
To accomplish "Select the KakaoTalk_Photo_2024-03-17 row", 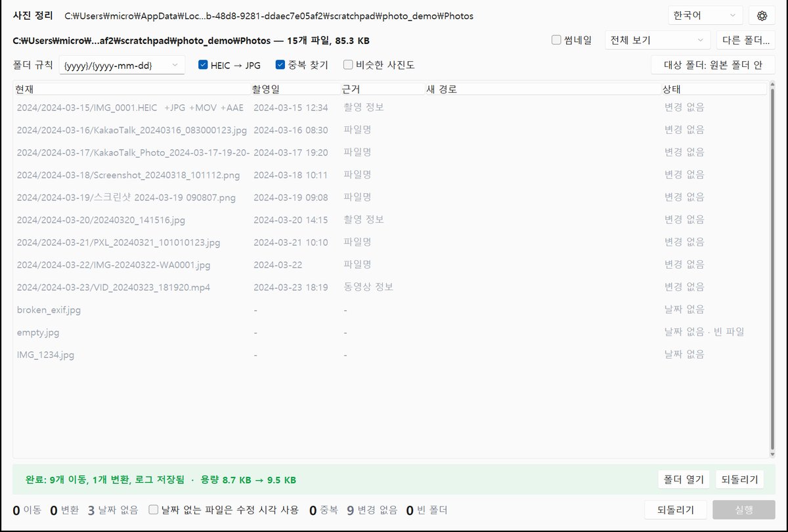I will [x=390, y=152].
